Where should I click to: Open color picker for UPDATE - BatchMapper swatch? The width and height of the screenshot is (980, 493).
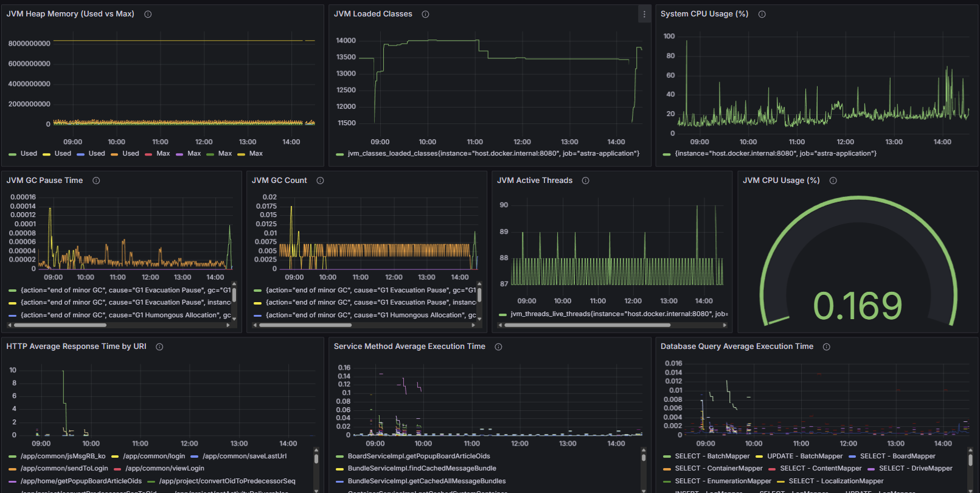click(x=759, y=457)
